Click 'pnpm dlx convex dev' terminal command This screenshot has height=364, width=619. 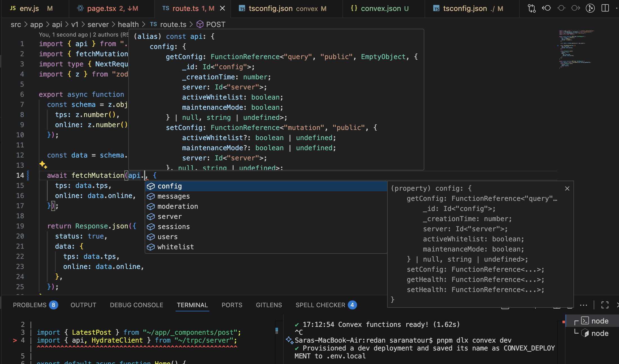tap(474, 340)
